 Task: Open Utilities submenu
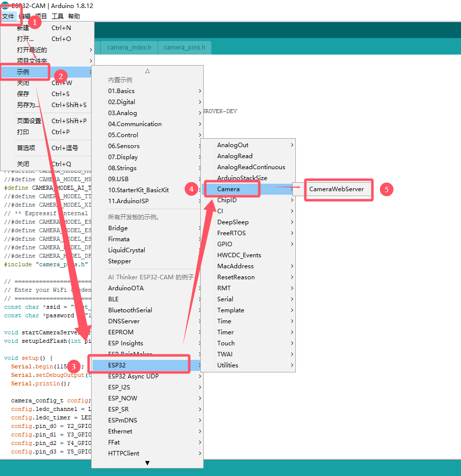248,365
